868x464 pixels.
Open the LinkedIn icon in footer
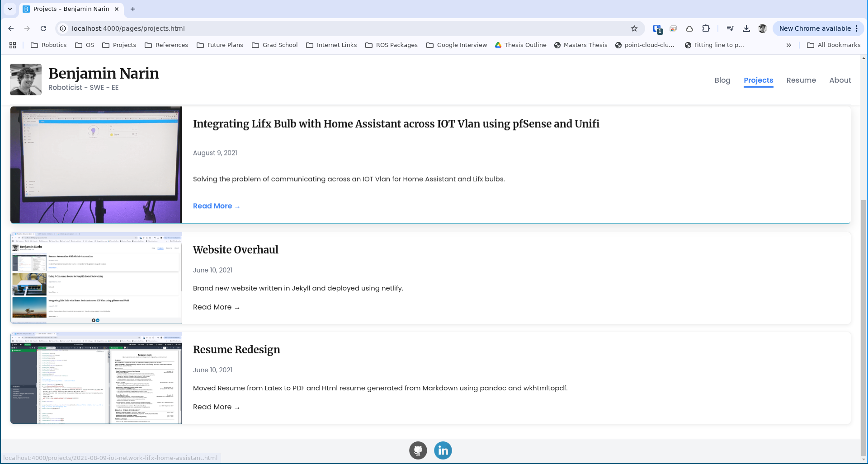pyautogui.click(x=443, y=450)
